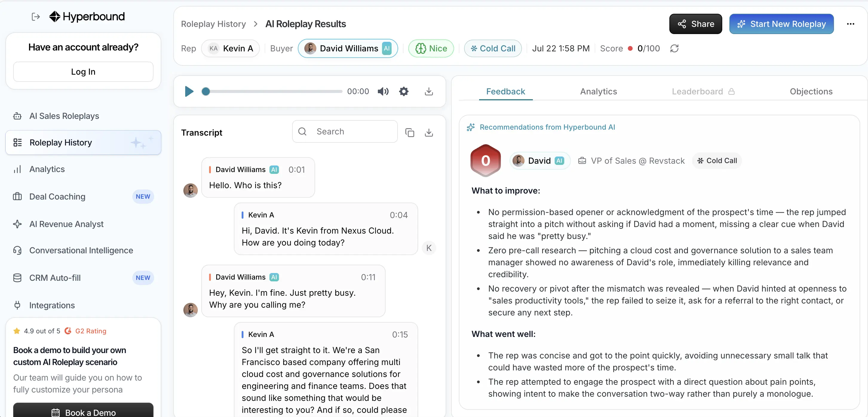The image size is (868, 417).
Task: Click the Kevin A rep chip
Action: point(231,49)
